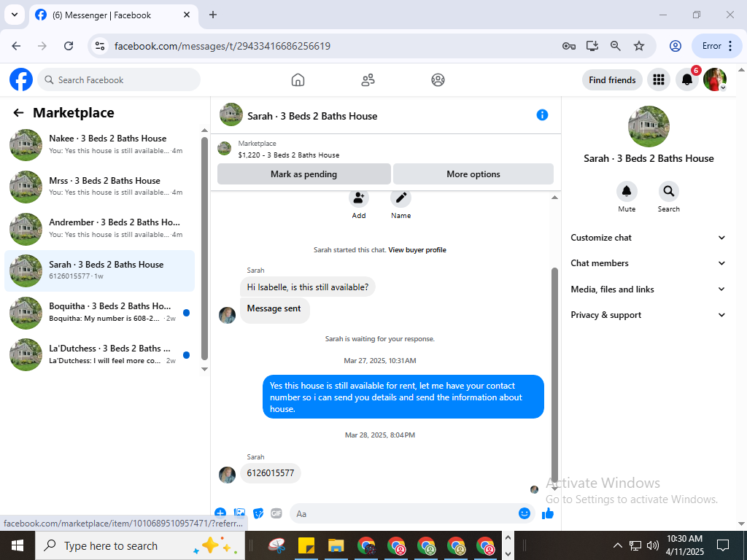Click the conversation list scrollbar
This screenshot has height=560, width=747.
[204, 248]
